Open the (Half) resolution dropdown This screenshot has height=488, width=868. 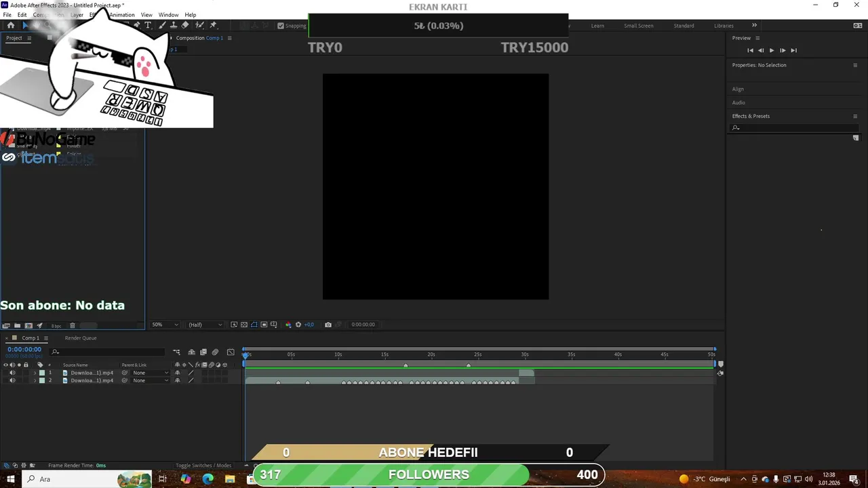tap(204, 325)
